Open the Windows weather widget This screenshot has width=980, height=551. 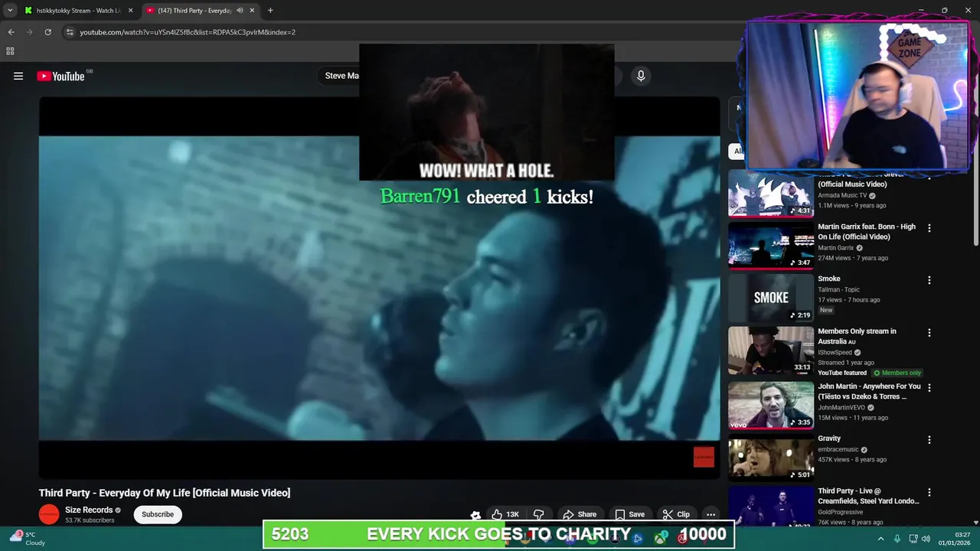(x=27, y=538)
